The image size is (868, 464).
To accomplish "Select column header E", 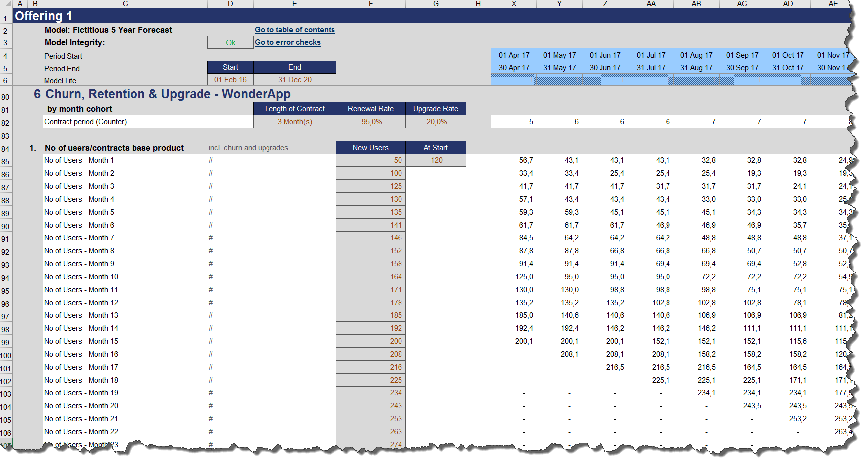I will click(x=295, y=4).
